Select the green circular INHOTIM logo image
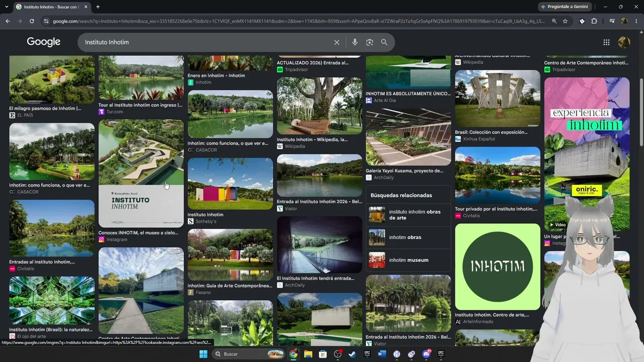The width and height of the screenshot is (644, 362). click(x=498, y=266)
